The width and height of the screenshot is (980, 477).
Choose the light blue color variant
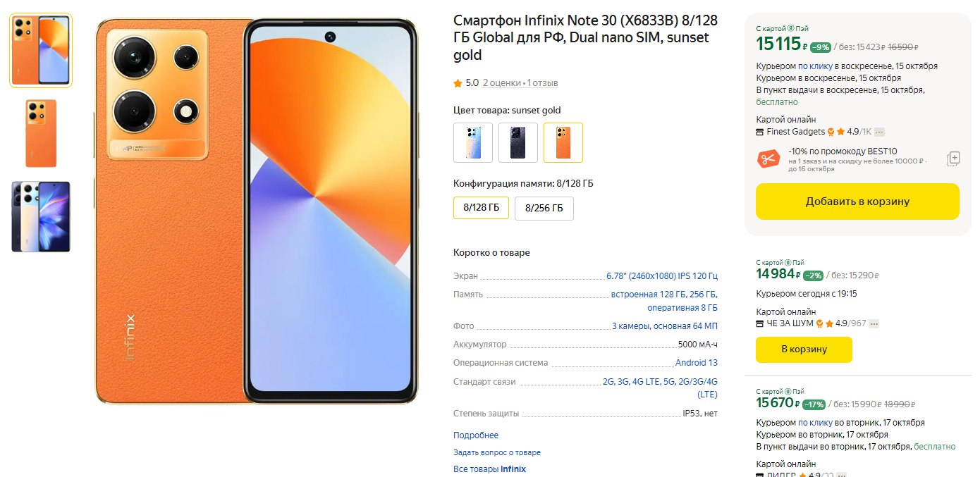(x=473, y=142)
